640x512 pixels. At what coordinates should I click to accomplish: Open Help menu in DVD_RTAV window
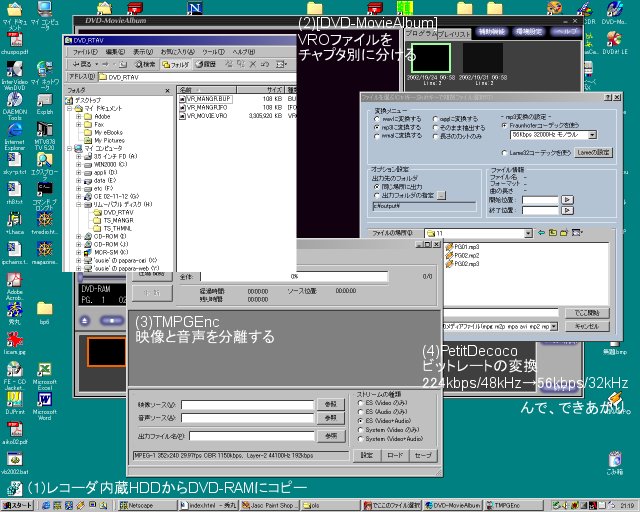pyautogui.click(x=244, y=52)
